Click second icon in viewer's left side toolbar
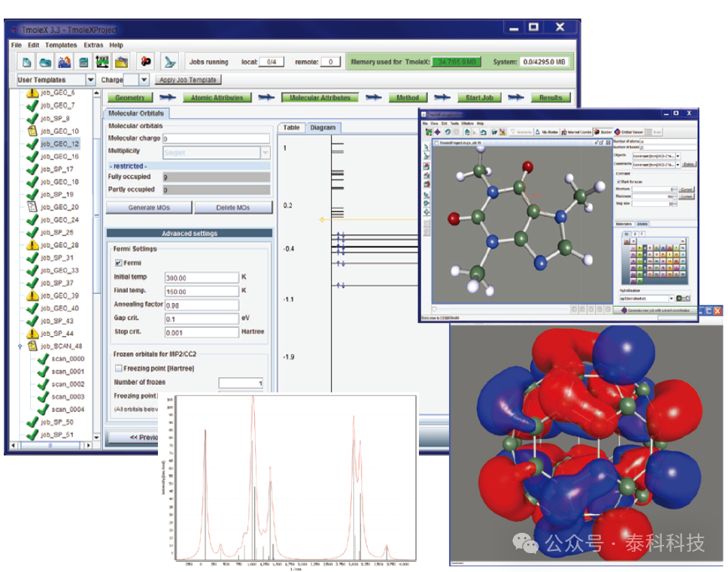Viewport: 728px width, 572px height. tap(426, 156)
